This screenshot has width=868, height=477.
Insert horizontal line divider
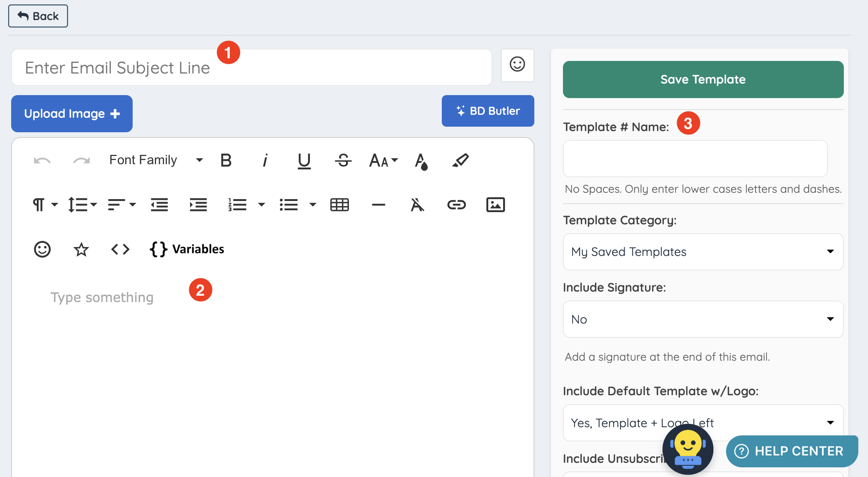click(378, 205)
